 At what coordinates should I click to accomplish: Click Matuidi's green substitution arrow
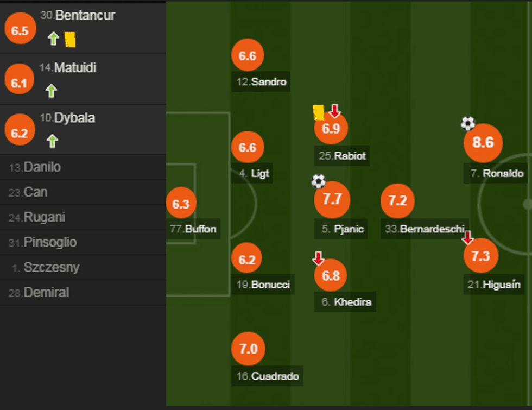point(52,91)
